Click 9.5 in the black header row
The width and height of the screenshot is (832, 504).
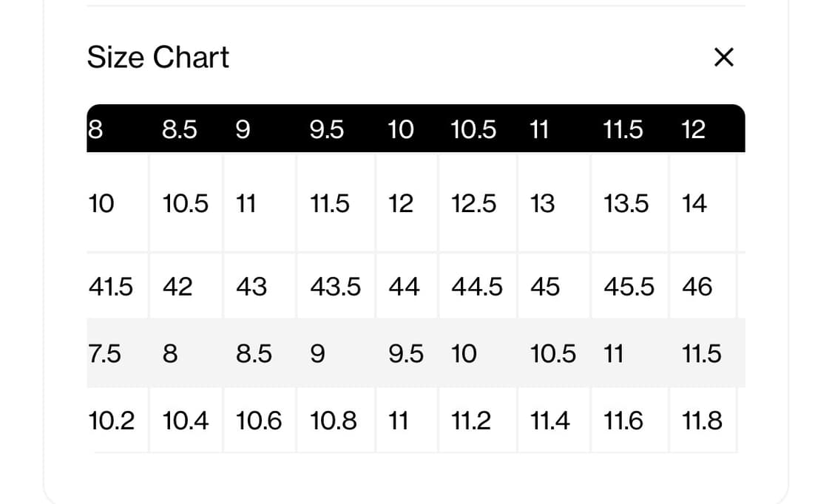(326, 130)
